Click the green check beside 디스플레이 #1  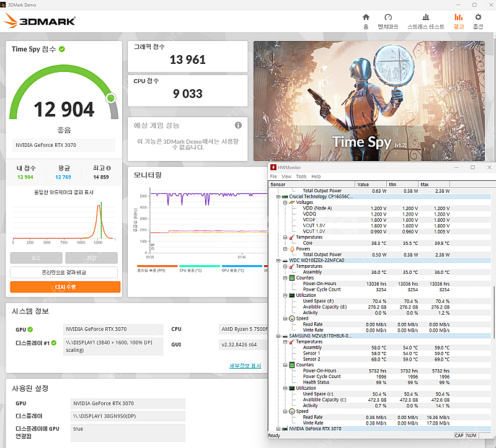point(54,343)
